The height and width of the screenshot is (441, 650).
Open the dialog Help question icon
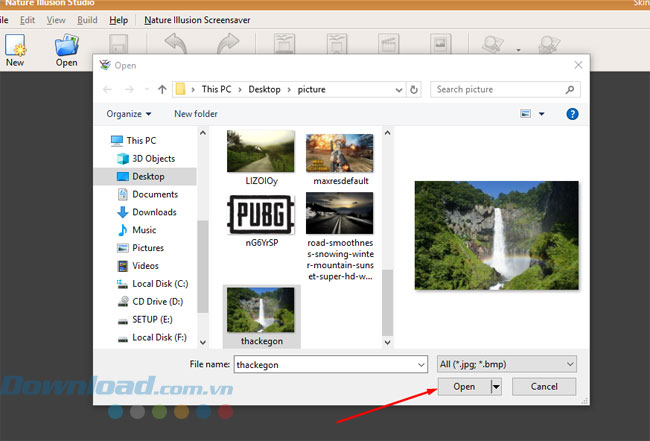pyautogui.click(x=572, y=114)
